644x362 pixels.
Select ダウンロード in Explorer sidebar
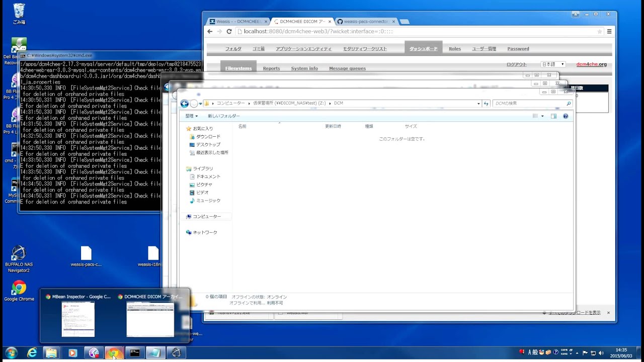tap(208, 137)
